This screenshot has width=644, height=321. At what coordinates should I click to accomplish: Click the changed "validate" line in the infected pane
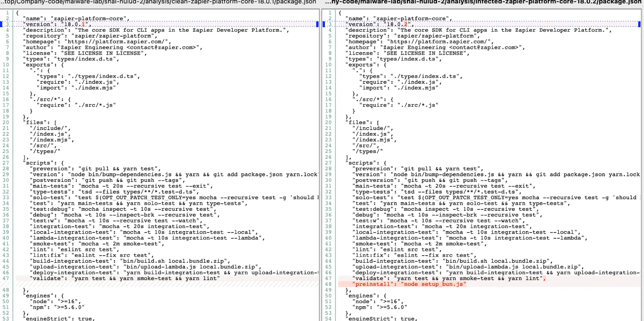(x=450, y=278)
